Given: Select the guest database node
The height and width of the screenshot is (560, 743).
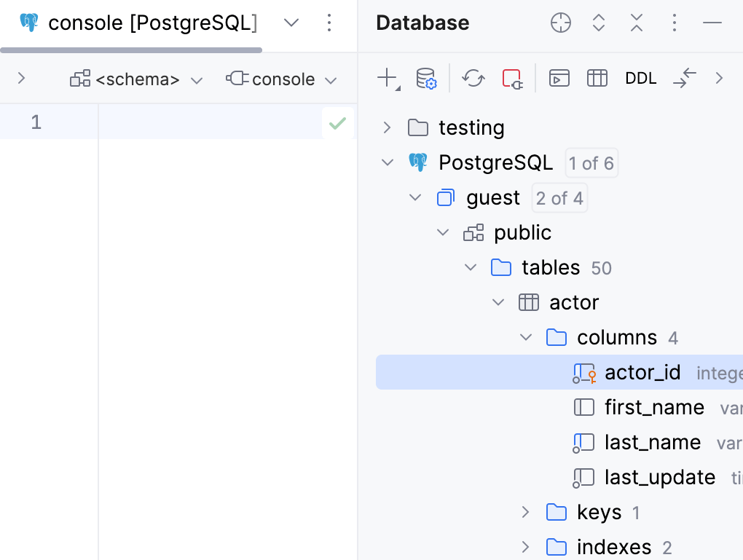Looking at the screenshot, I should [x=492, y=197].
